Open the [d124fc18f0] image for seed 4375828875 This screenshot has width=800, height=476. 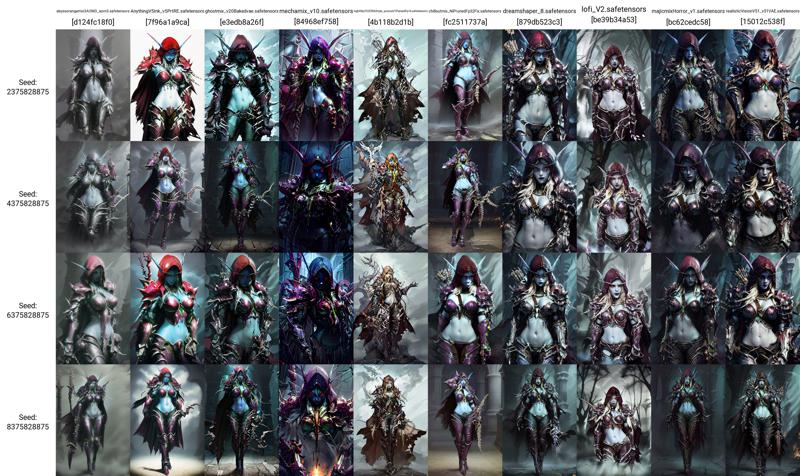(93, 196)
